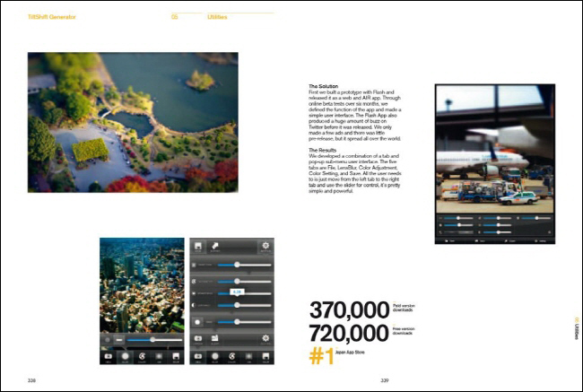The width and height of the screenshot is (583, 392).
Task: Click The Solution paragraph heading
Action: click(323, 86)
